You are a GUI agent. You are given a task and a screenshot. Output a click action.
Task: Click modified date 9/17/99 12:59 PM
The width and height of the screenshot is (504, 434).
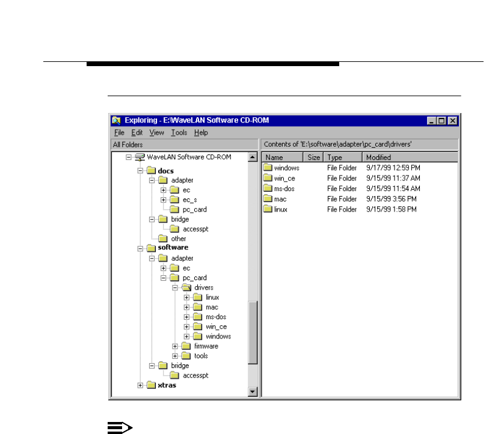(x=393, y=168)
